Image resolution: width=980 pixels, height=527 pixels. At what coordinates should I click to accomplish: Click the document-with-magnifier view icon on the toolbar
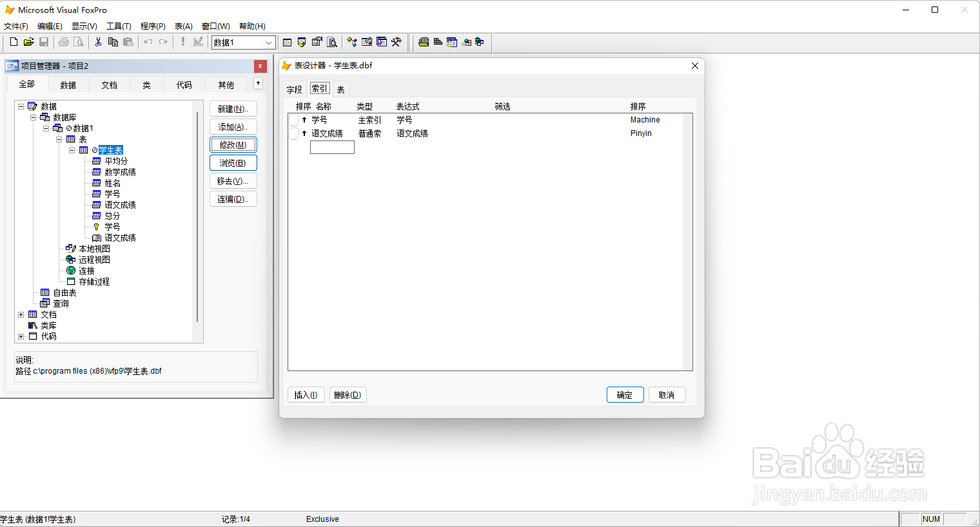pos(331,42)
